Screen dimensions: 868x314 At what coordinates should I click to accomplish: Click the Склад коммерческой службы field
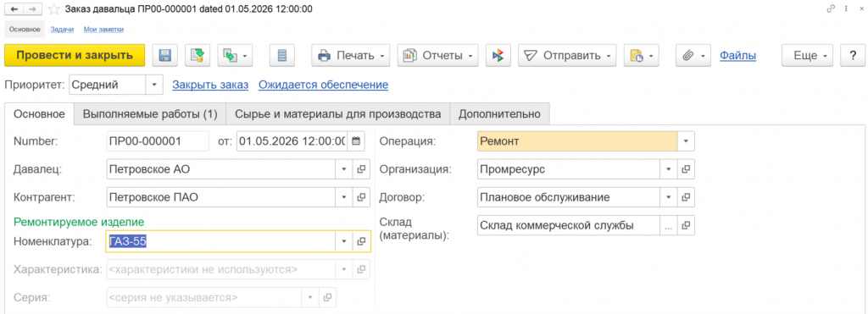(569, 225)
